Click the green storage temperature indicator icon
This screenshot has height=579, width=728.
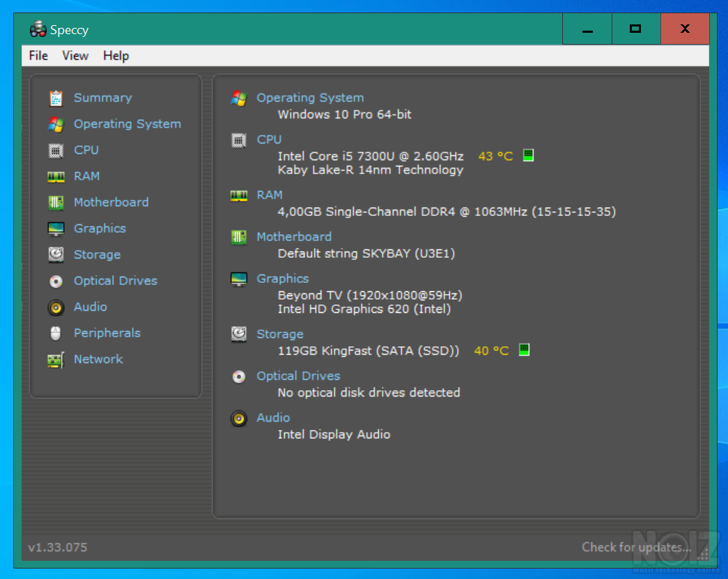coord(524,350)
